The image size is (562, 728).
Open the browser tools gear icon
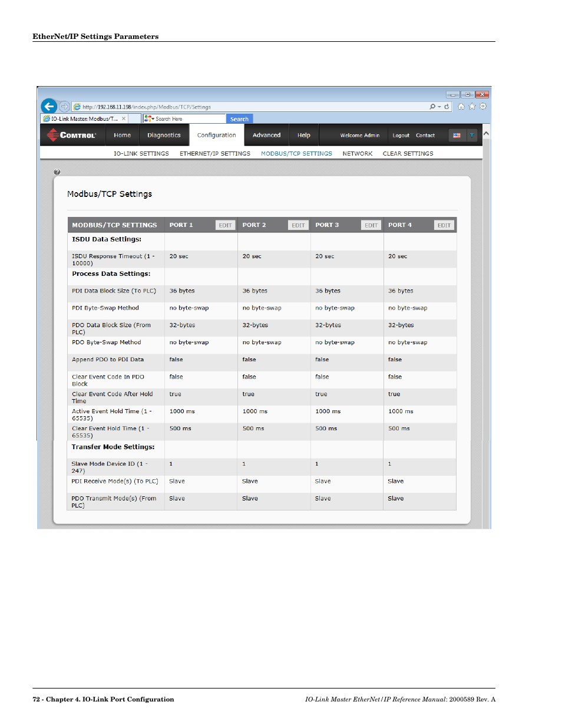coord(483,107)
